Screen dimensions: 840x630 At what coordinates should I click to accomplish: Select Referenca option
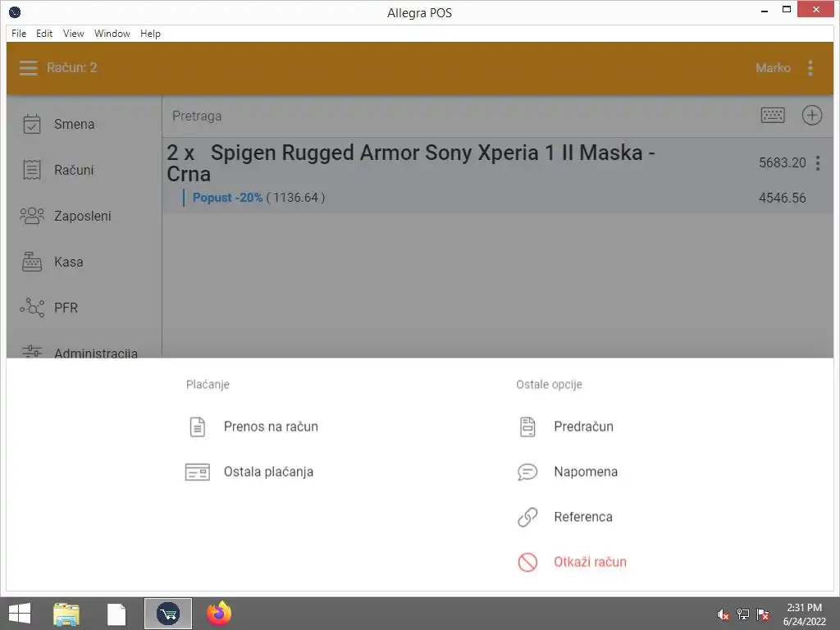tap(583, 517)
